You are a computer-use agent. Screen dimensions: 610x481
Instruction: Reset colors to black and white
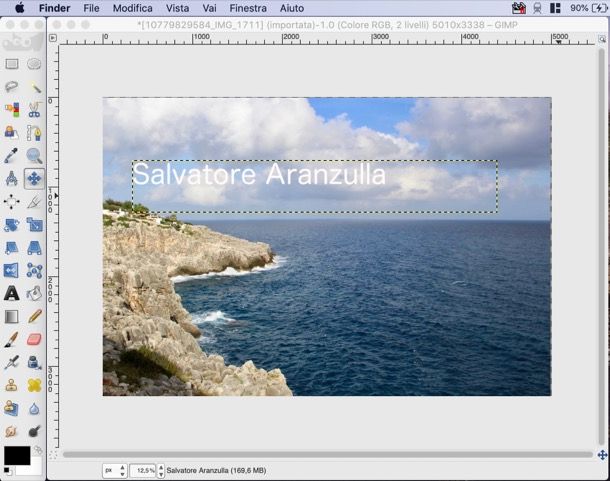click(7, 471)
